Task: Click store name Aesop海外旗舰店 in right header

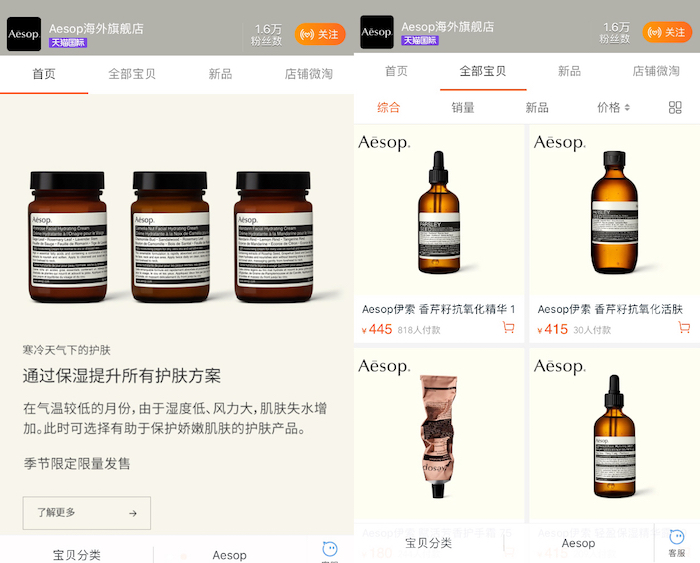Action: (447, 27)
